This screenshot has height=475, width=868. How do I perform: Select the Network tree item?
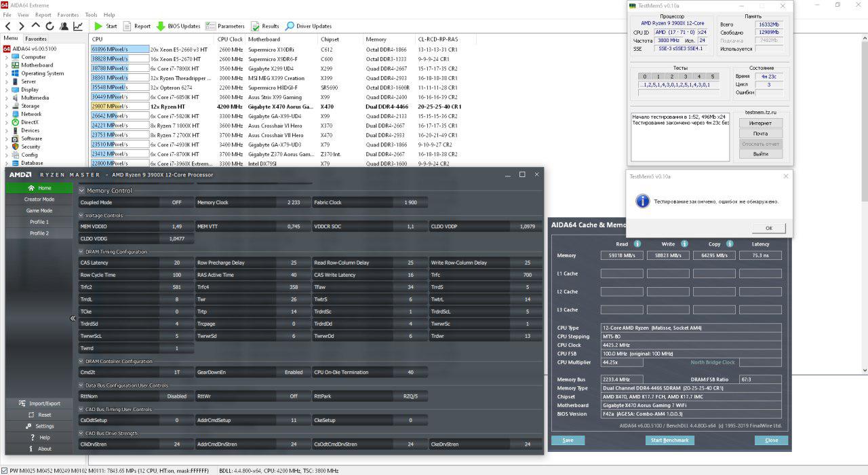[31, 114]
